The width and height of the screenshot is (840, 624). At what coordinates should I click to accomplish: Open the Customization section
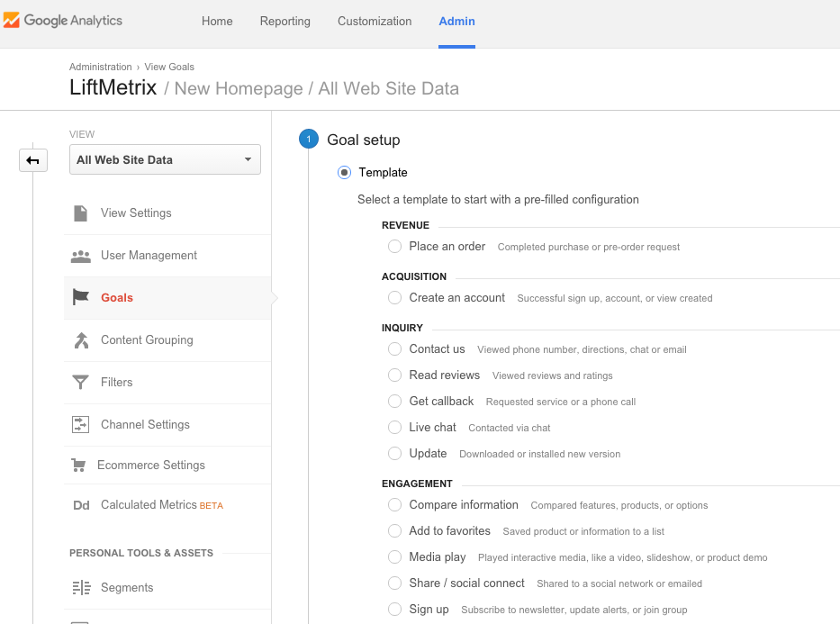375,21
